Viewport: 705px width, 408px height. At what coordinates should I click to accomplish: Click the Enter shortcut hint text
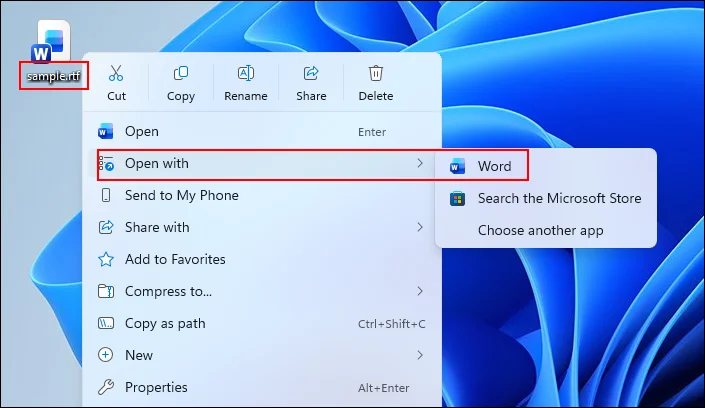(x=372, y=132)
